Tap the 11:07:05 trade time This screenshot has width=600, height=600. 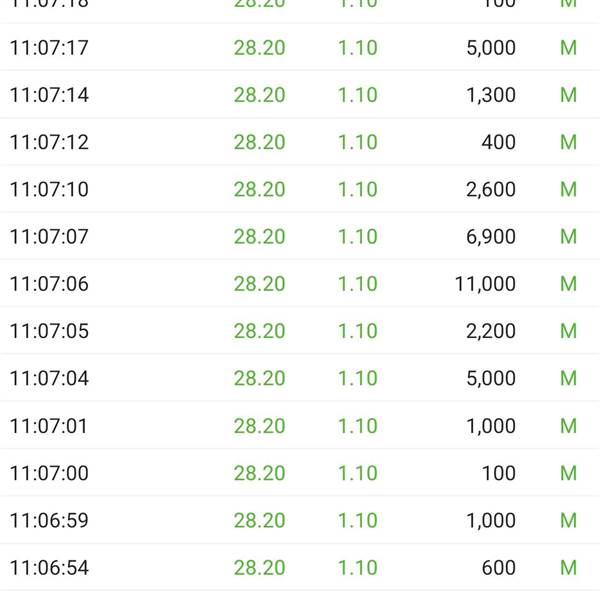pos(49,331)
